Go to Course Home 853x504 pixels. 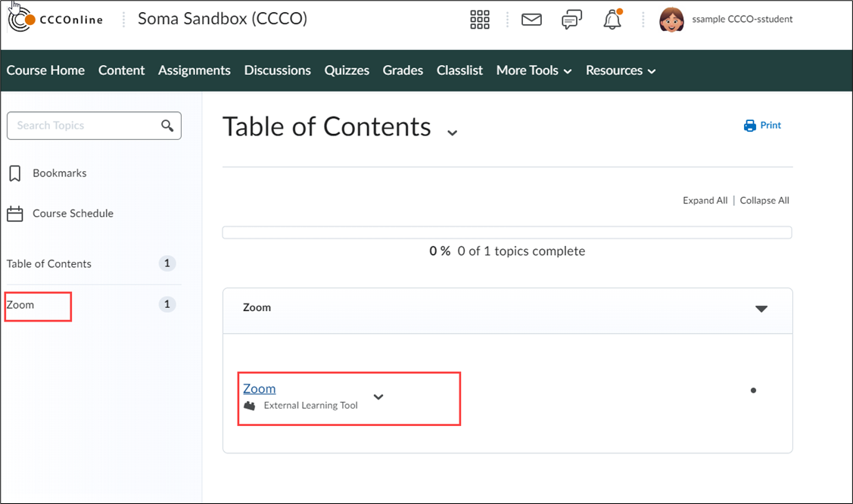(45, 70)
